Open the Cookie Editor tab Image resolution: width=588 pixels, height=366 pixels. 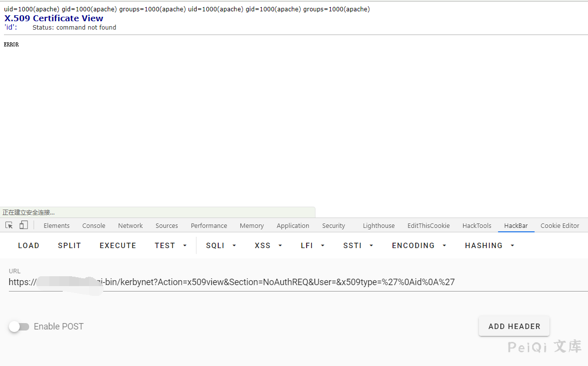(559, 226)
